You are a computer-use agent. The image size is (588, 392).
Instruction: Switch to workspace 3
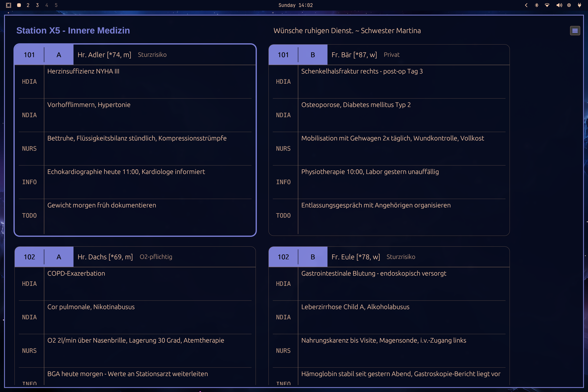[x=37, y=5]
